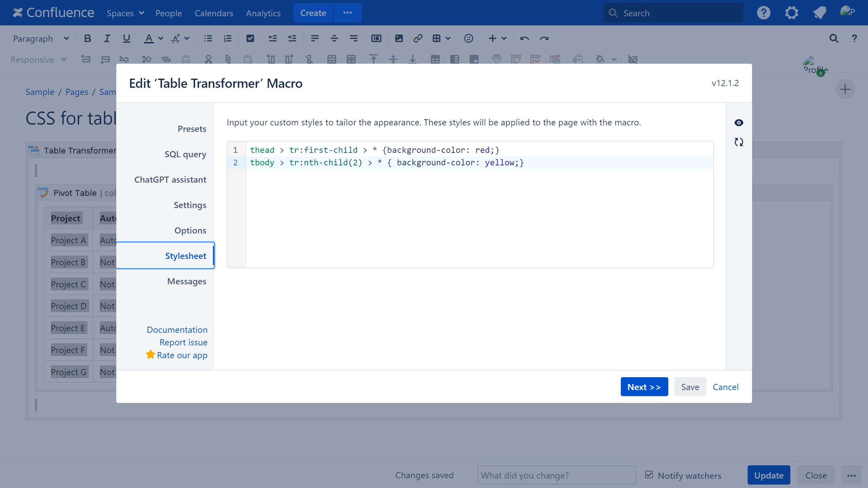Image resolution: width=868 pixels, height=488 pixels.
Task: Switch to the SQL query tab
Action: (x=185, y=154)
